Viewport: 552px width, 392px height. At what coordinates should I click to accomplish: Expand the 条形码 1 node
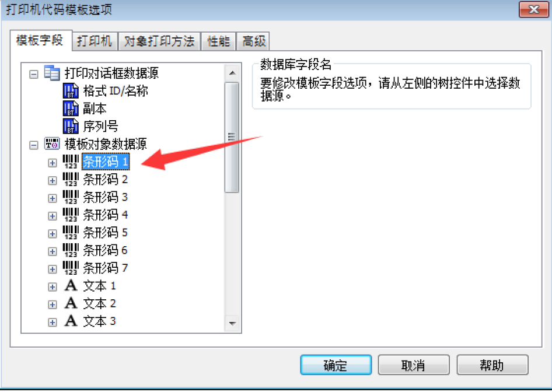pyautogui.click(x=53, y=163)
